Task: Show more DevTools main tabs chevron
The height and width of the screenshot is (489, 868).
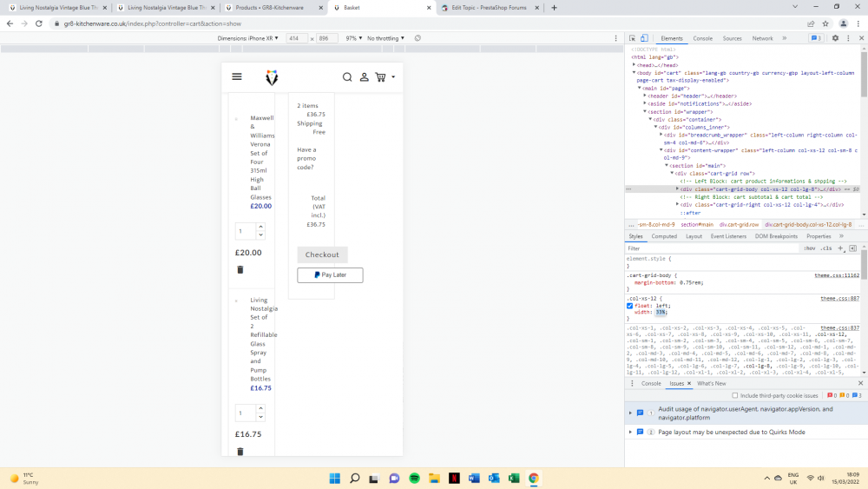Action: [785, 38]
